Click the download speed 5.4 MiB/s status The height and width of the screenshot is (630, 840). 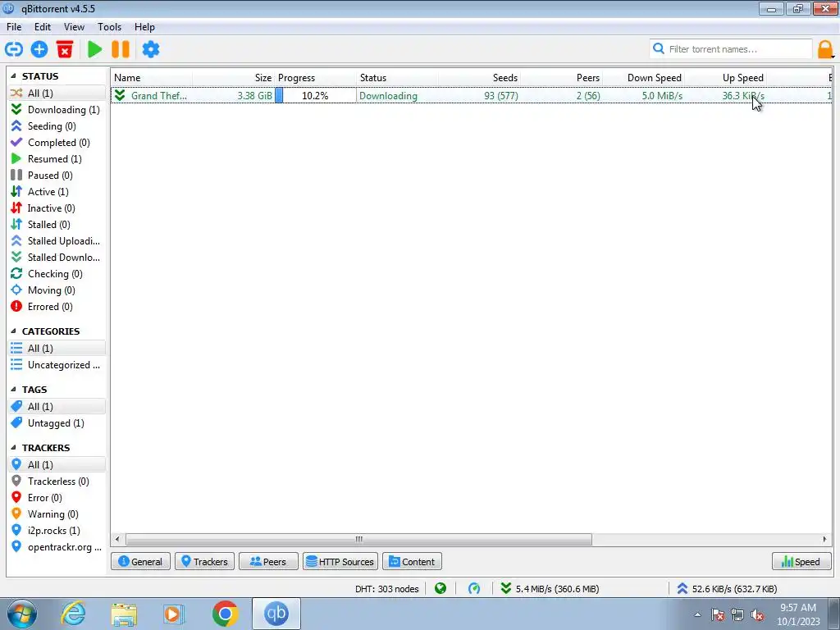coord(550,589)
